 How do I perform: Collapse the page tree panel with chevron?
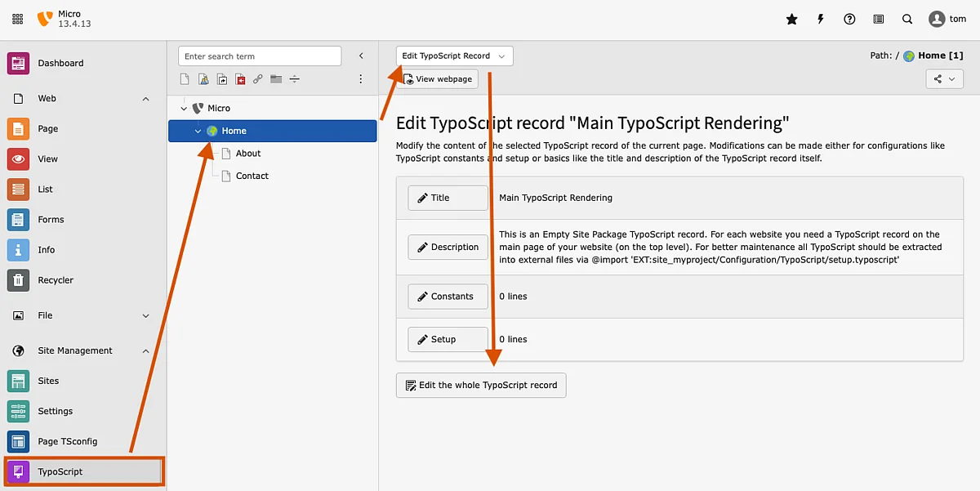click(x=361, y=56)
